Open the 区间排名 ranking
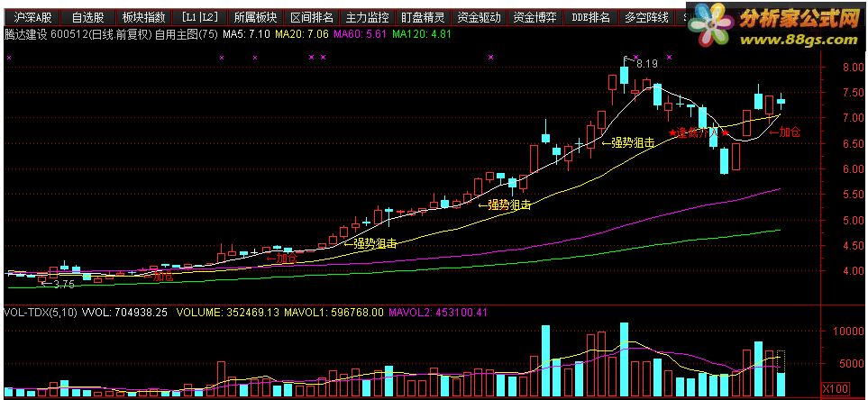Image resolution: width=868 pixels, height=400 pixels. [x=312, y=18]
